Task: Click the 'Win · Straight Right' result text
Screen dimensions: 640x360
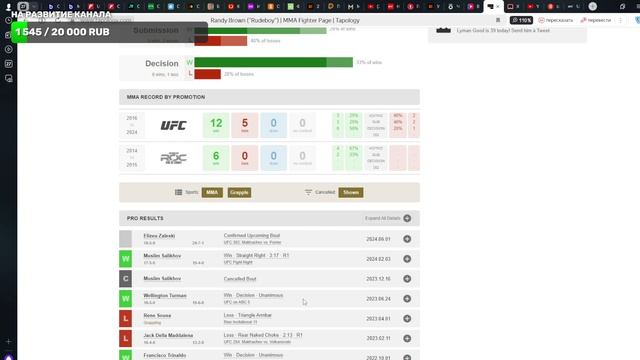Action: tap(256, 256)
